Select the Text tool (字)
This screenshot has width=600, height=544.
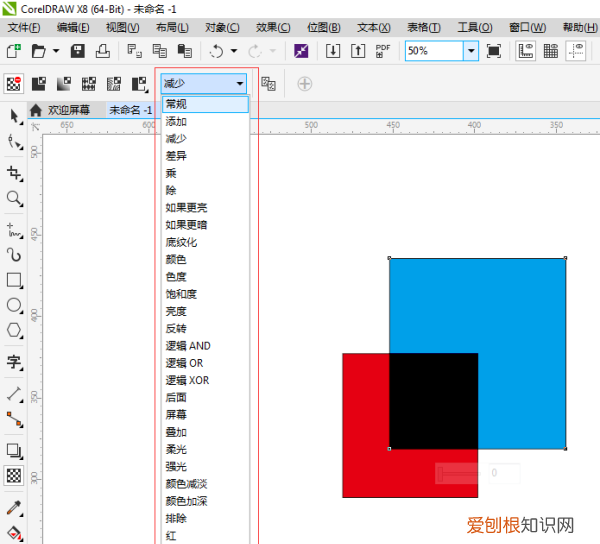pyautogui.click(x=14, y=361)
